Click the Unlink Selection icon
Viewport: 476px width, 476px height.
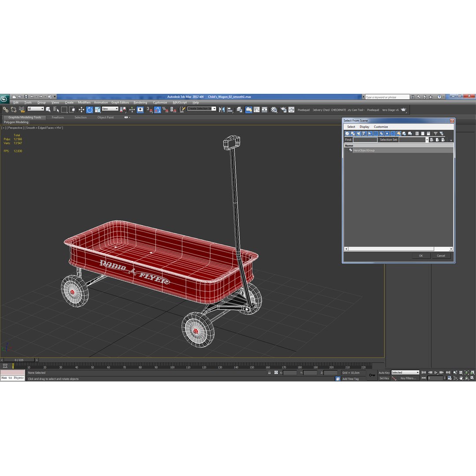[x=13, y=110]
